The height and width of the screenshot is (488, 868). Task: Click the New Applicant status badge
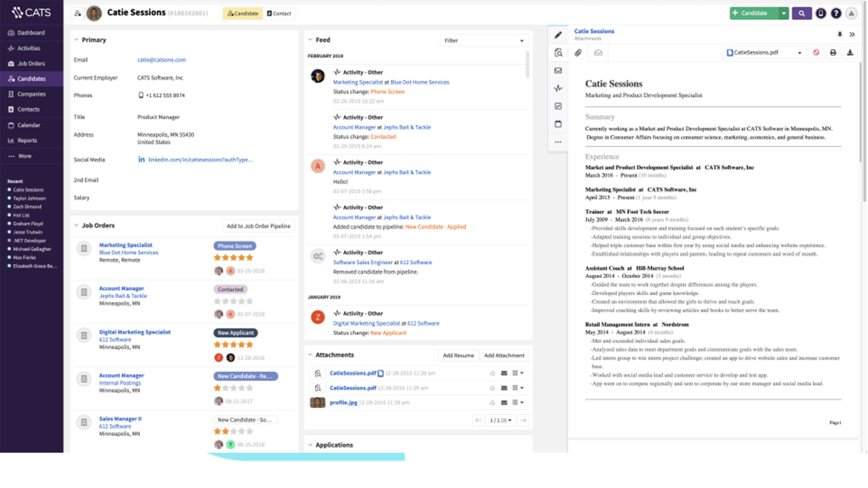point(236,333)
